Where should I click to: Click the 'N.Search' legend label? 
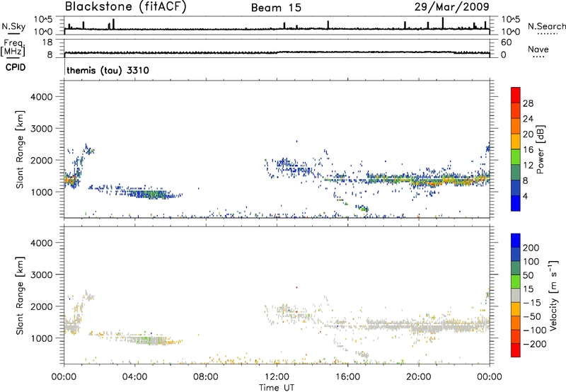coord(547,26)
